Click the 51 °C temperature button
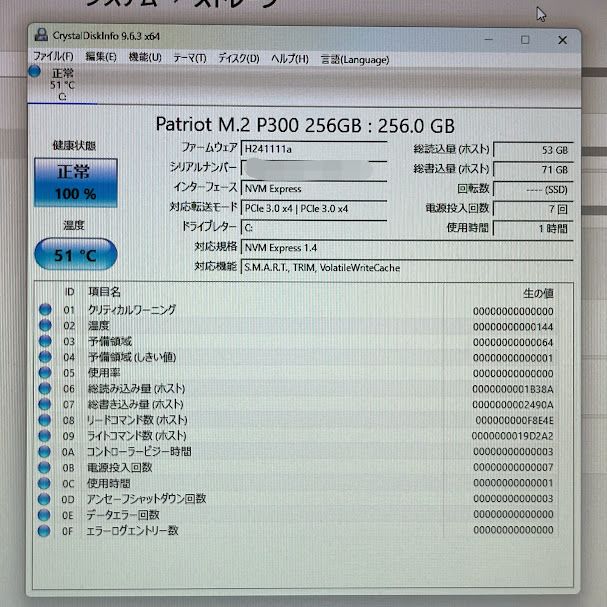The width and height of the screenshot is (607, 607). (75, 254)
